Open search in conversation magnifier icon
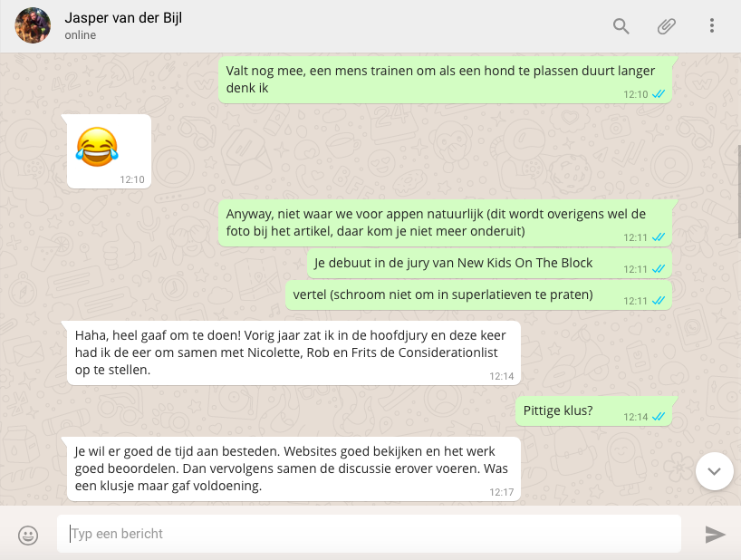 (x=621, y=26)
